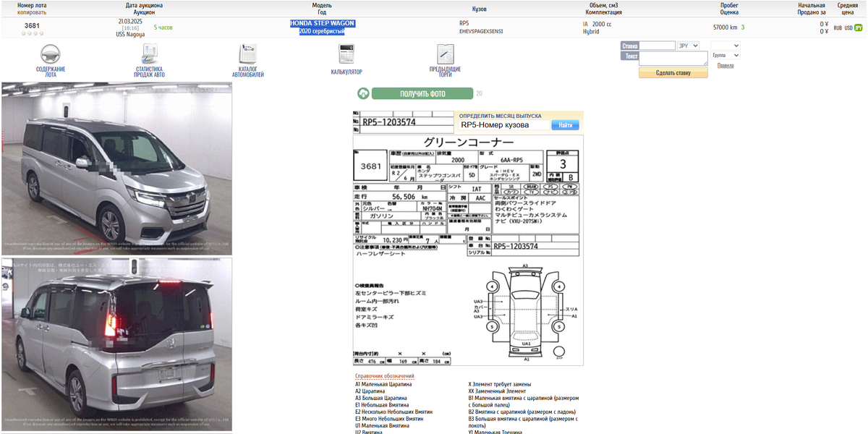Click the 21.03.2025 auction date

[x=130, y=21]
